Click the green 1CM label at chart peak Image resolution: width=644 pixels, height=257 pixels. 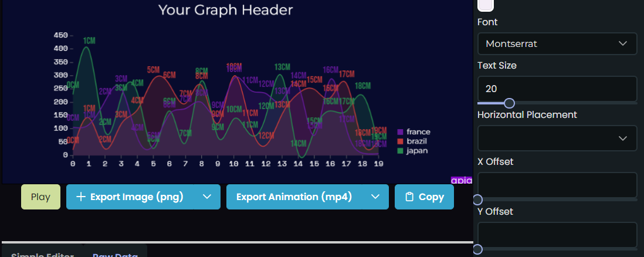click(89, 40)
